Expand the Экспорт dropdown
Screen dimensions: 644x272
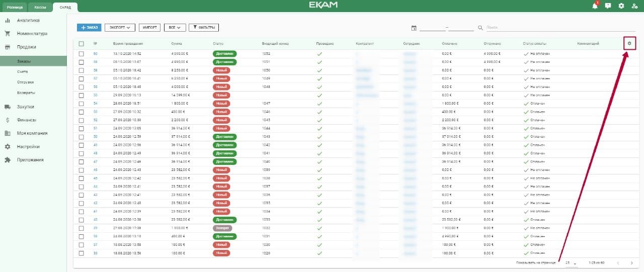pos(120,28)
